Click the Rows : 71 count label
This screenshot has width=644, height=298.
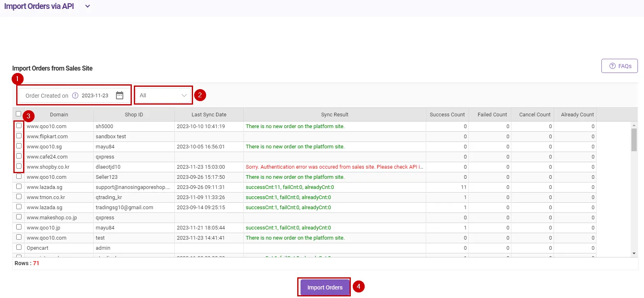click(27, 263)
